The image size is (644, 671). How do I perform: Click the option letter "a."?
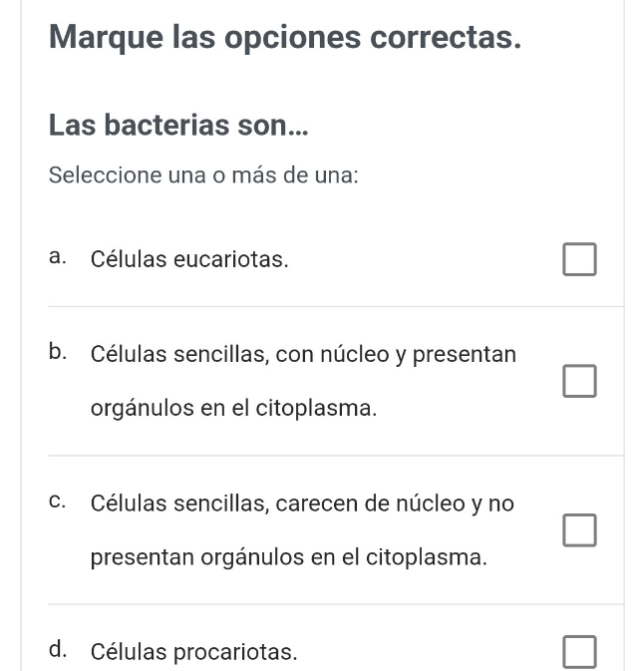coord(58,257)
